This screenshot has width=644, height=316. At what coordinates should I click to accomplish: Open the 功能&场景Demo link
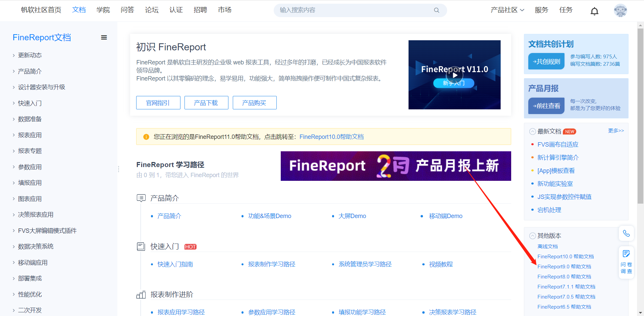[270, 216]
